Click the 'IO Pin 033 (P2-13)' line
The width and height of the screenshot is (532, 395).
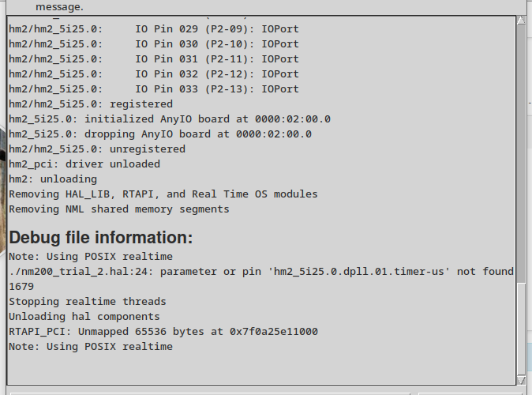tap(154, 89)
